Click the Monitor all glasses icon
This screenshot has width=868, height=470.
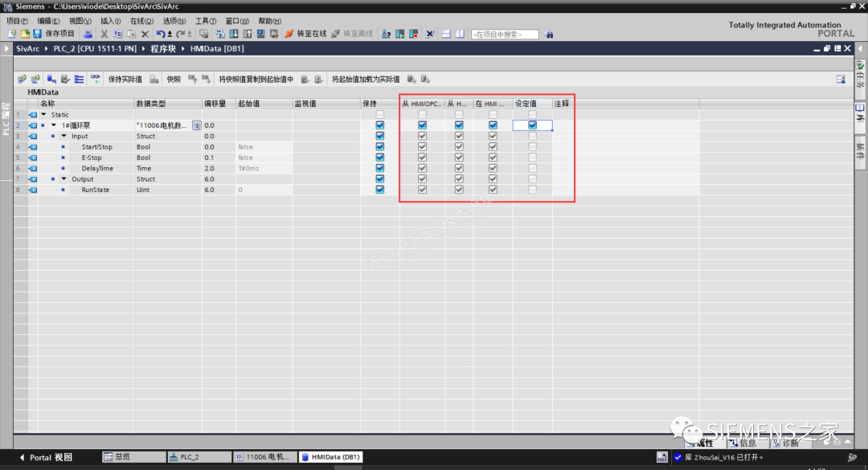tap(95, 79)
